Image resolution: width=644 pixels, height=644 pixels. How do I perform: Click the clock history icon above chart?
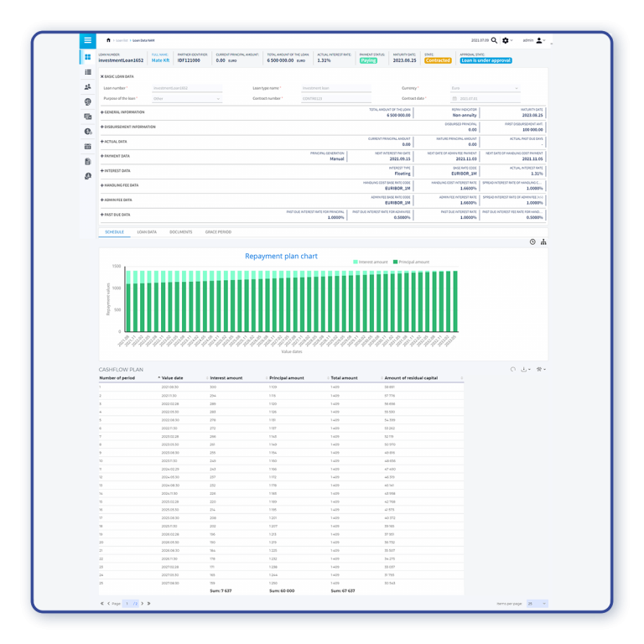(x=532, y=242)
